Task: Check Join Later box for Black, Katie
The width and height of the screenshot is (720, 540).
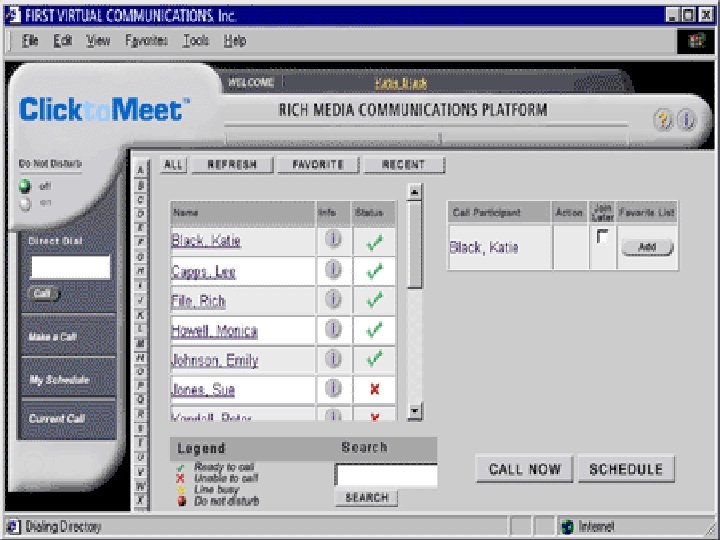Action: pyautogui.click(x=602, y=236)
